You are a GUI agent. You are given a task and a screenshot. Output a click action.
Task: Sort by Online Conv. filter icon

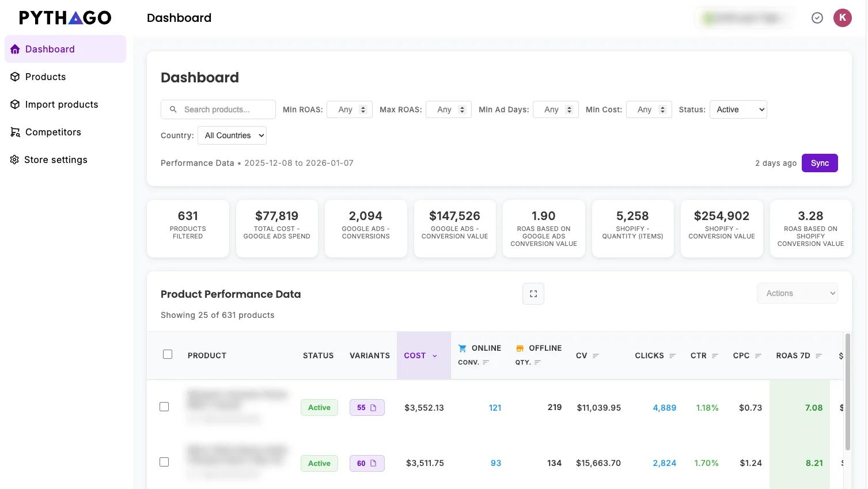(x=486, y=362)
